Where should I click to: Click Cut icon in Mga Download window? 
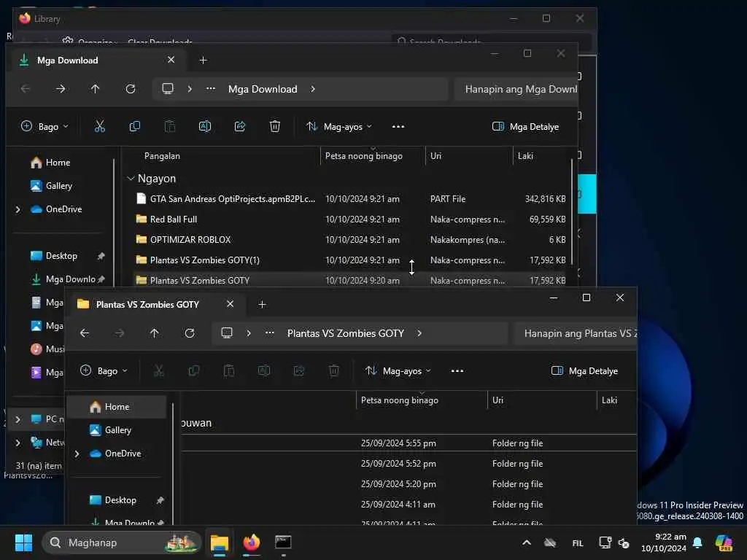click(99, 126)
